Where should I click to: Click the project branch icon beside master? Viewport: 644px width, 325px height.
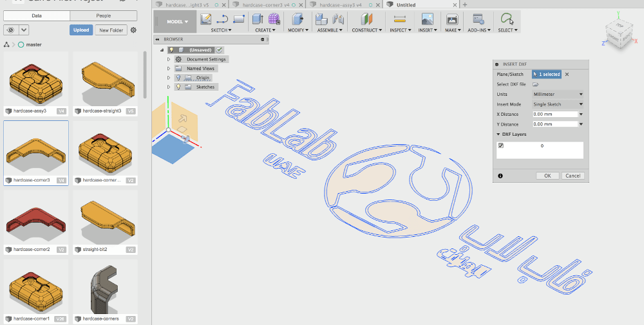click(6, 44)
